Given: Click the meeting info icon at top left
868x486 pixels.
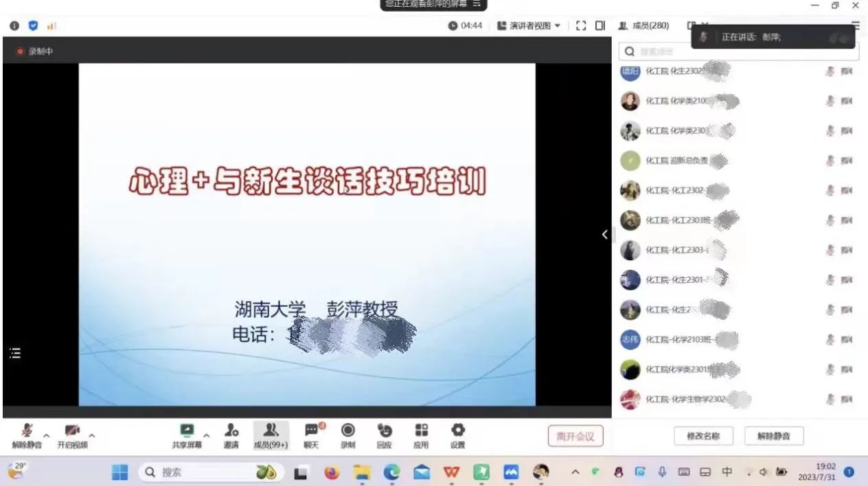Looking at the screenshot, I should (14, 25).
